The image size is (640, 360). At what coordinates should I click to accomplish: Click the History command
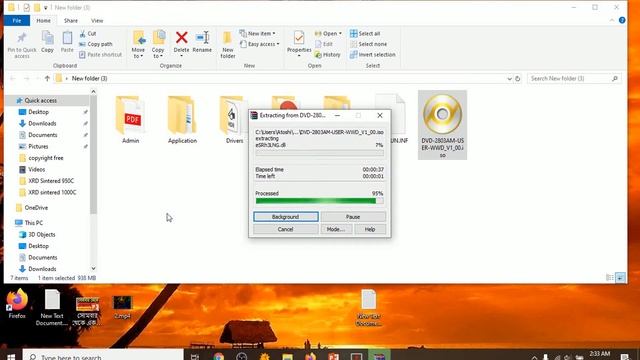[327, 55]
